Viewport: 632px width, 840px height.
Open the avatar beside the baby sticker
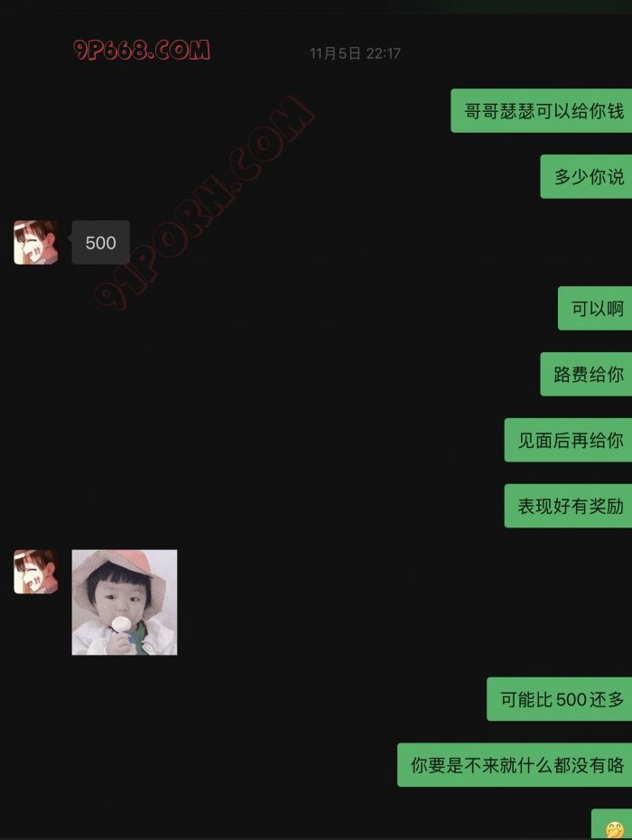35,572
